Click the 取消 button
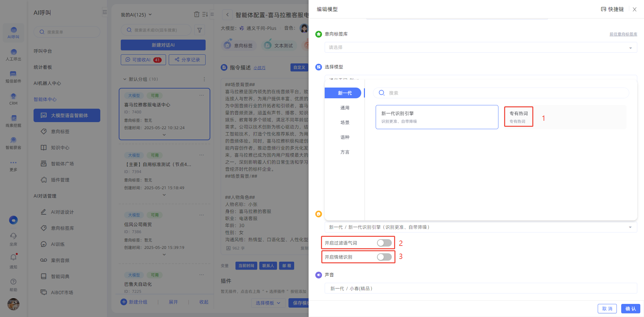 [607, 309]
